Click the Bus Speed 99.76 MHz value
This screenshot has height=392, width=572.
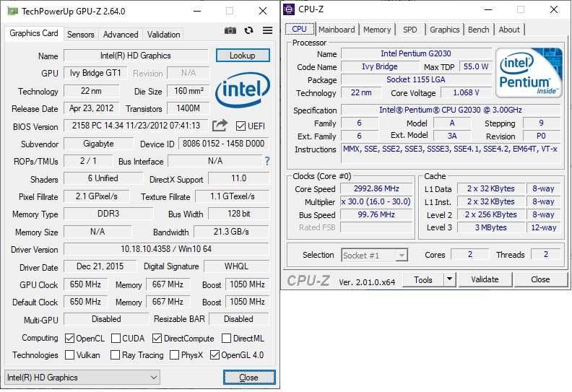[x=376, y=215]
